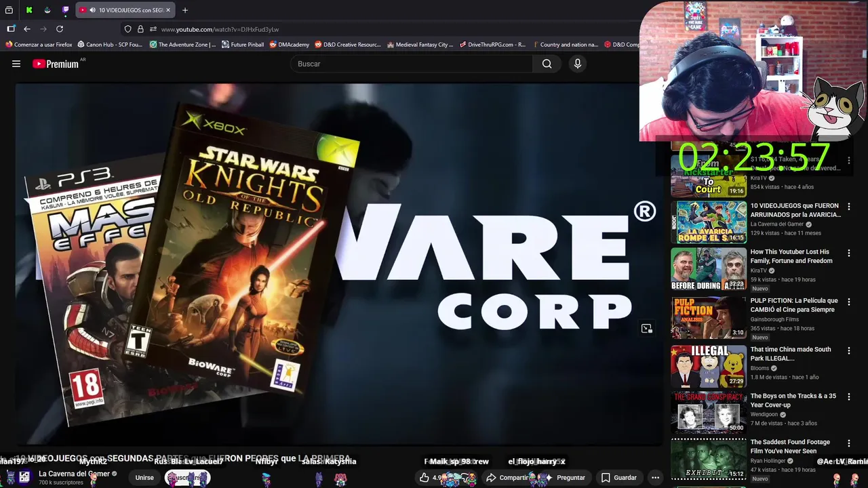Viewport: 868px width, 488px height.
Task: Open The Saddest Found Footage Film title
Action: (x=790, y=447)
